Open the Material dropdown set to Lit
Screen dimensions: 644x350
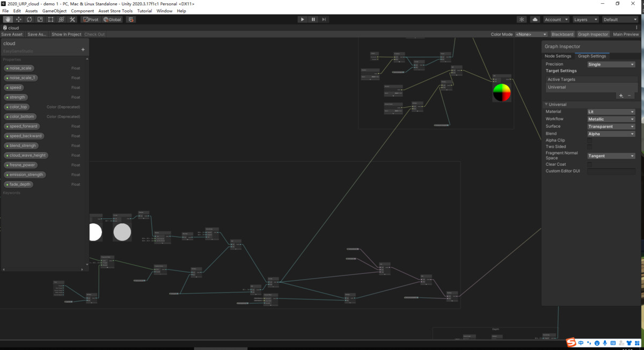point(611,112)
